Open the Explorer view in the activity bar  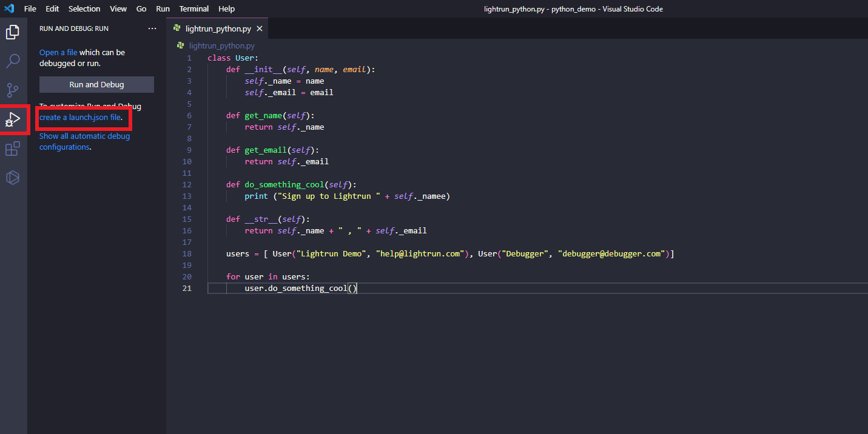[x=13, y=32]
